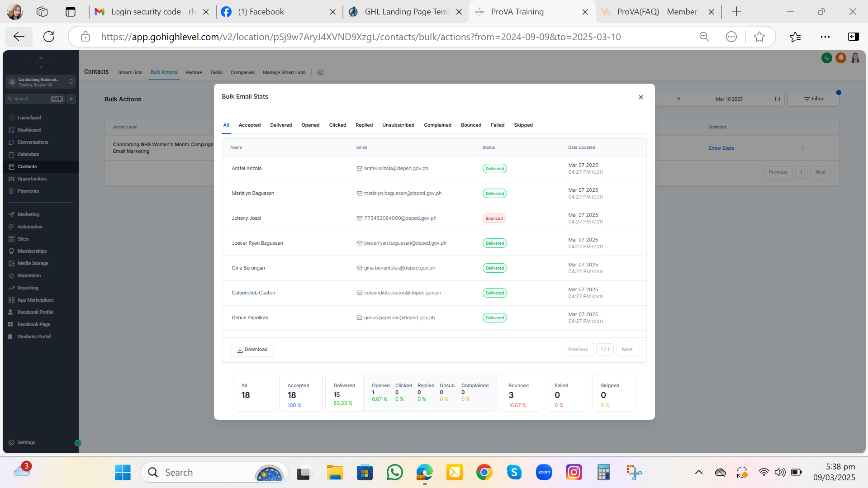The image size is (868, 488).
Task: Open Media Storage in the sidebar
Action: 33,263
